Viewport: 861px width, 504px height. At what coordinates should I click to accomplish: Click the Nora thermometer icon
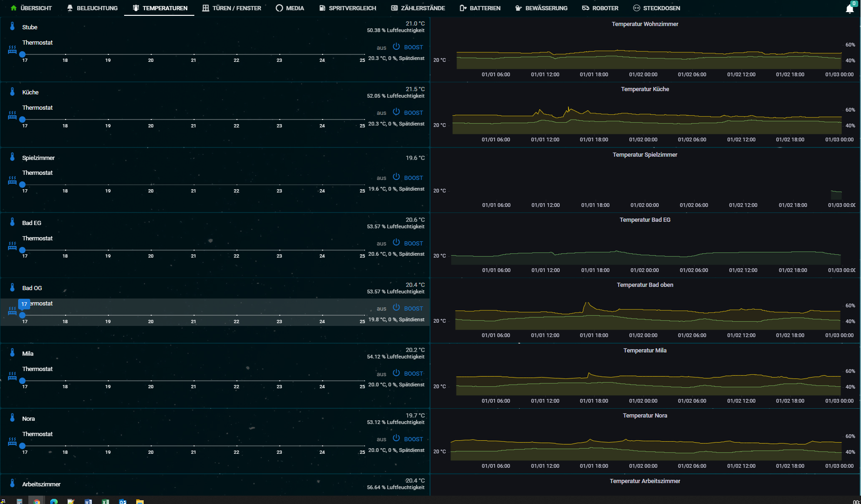pos(13,418)
